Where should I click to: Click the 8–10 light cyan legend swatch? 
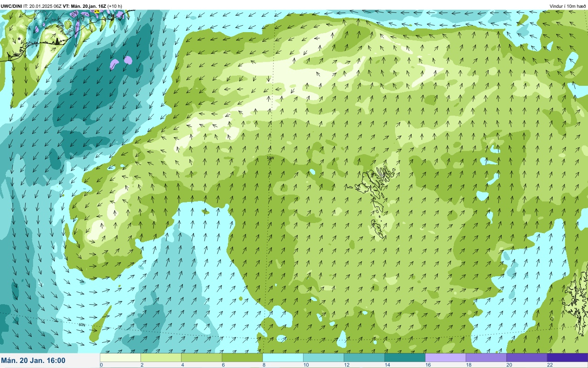[283, 357]
